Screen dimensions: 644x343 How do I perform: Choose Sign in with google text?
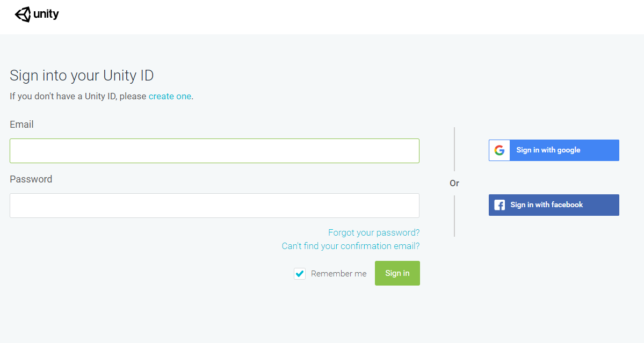coord(548,150)
